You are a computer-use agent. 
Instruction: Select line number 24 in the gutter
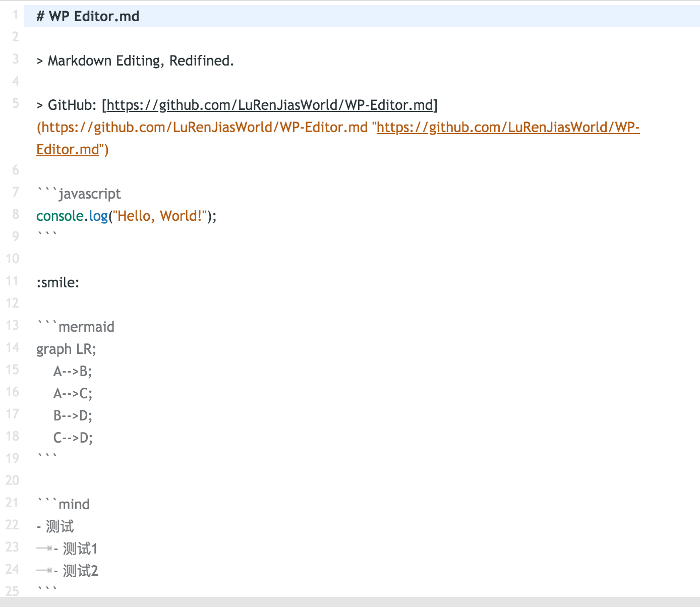(12, 570)
